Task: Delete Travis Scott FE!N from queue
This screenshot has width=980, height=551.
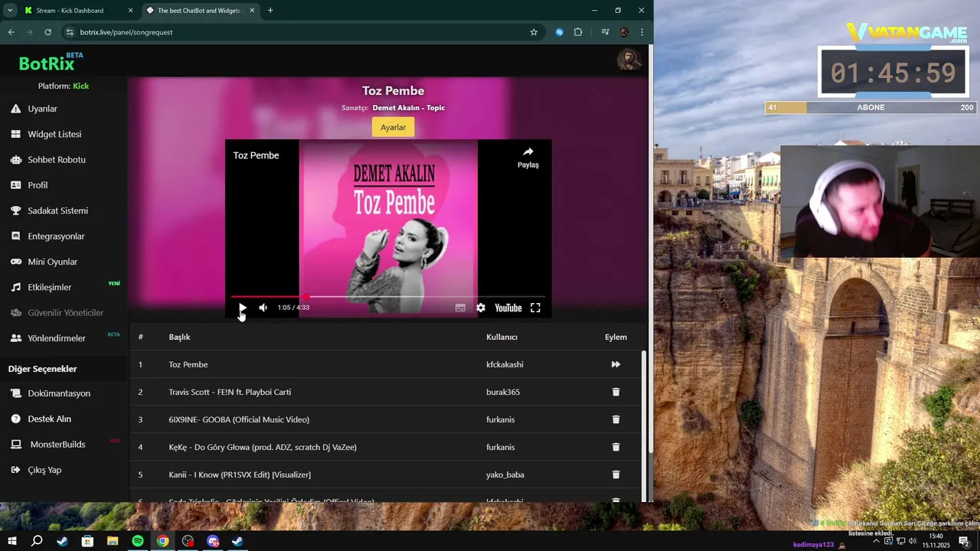Action: (616, 392)
